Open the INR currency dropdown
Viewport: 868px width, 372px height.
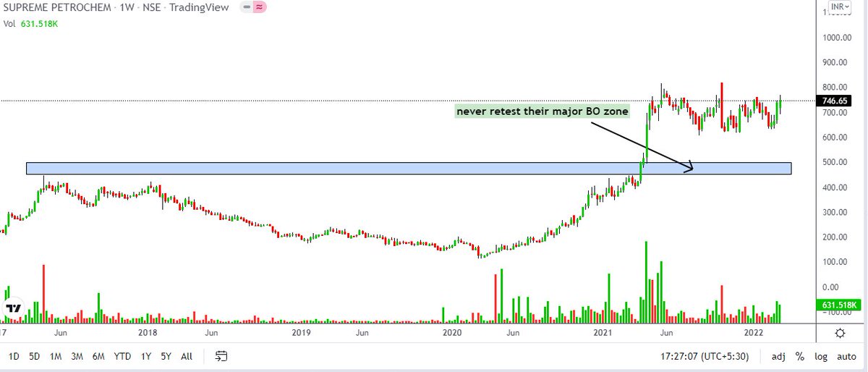pyautogui.click(x=841, y=7)
